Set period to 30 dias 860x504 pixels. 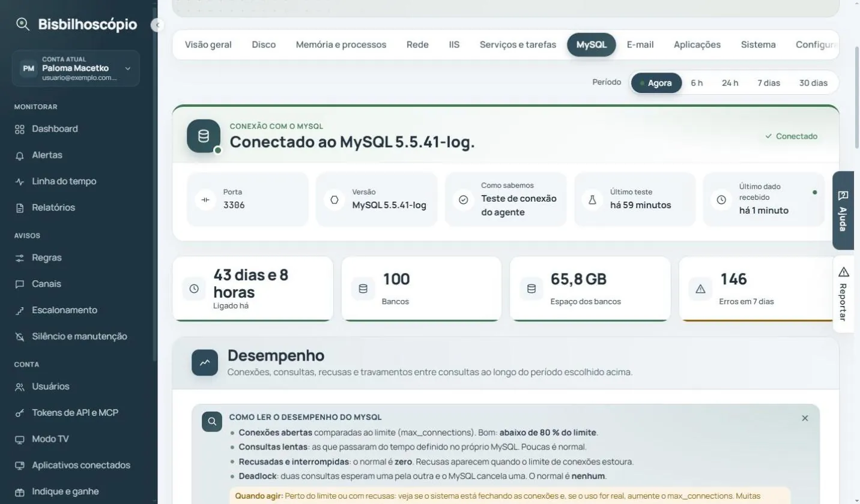click(x=813, y=83)
